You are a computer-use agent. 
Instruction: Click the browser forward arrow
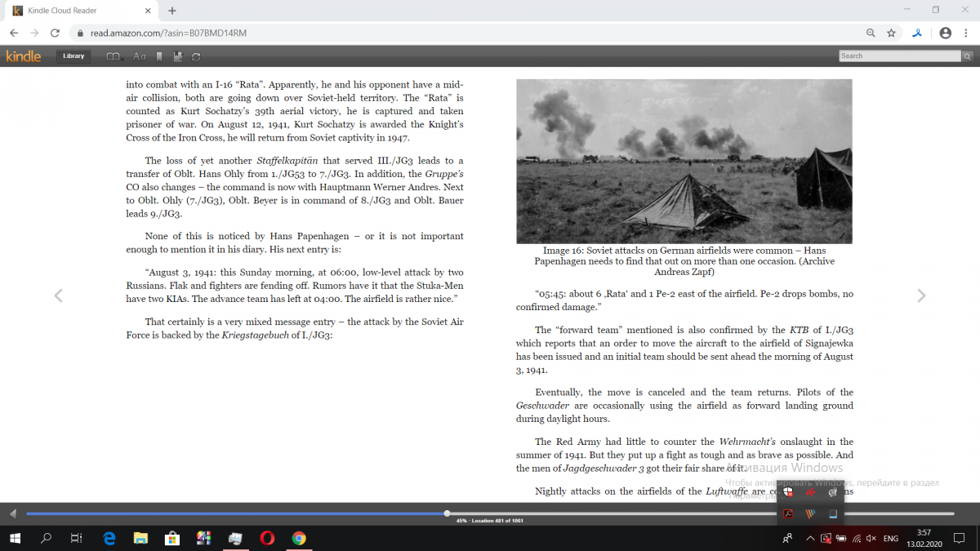click(34, 33)
